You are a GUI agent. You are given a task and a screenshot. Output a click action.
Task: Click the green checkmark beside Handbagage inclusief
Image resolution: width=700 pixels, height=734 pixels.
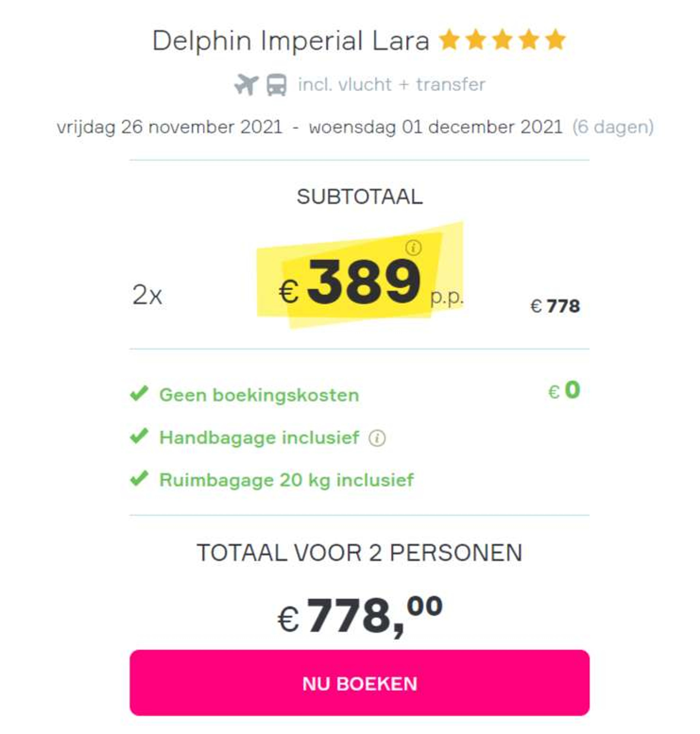click(139, 436)
